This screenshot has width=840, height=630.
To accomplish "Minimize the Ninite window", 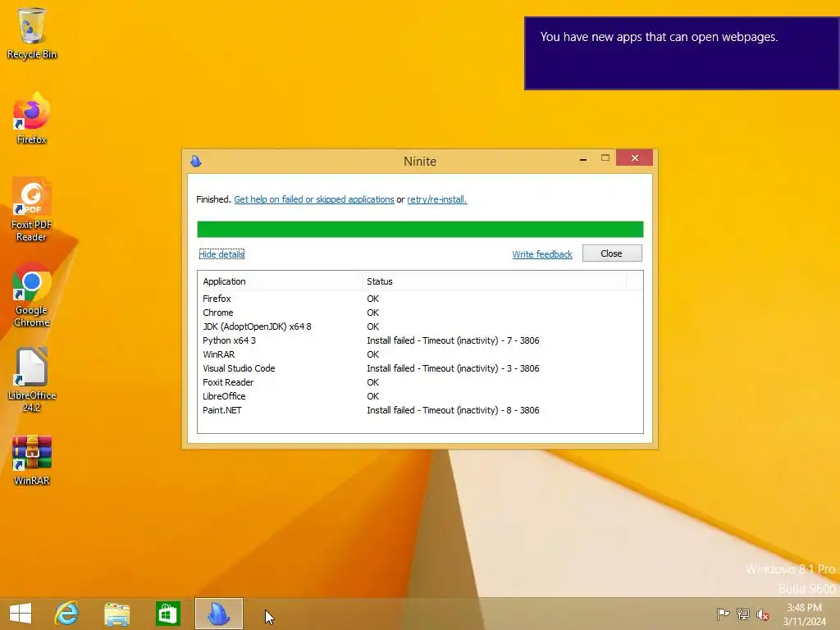I will click(x=583, y=158).
